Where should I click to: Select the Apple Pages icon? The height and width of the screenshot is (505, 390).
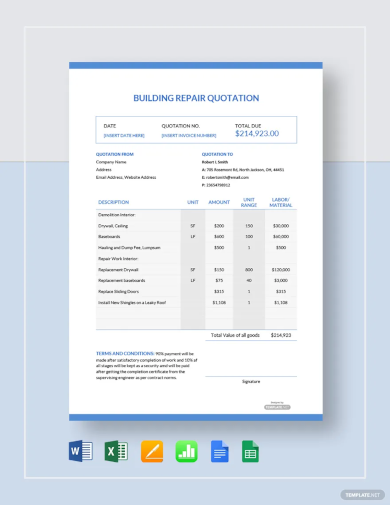point(152,451)
